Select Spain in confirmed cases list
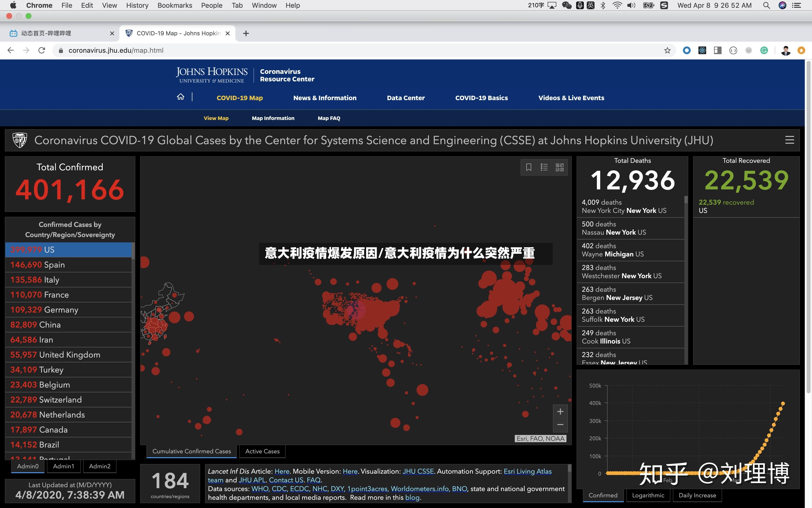Viewport: 812px width, 508px height. click(68, 265)
